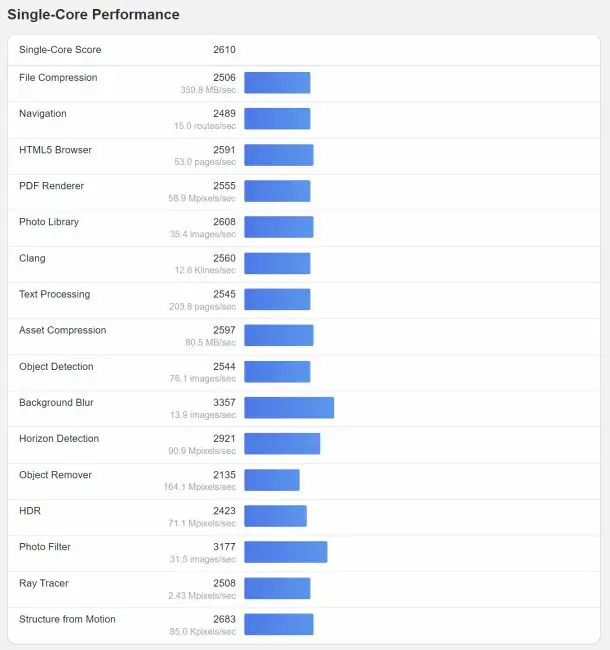Click the Photo Library score 2608
Viewport: 610px width, 650px height.
tap(224, 222)
